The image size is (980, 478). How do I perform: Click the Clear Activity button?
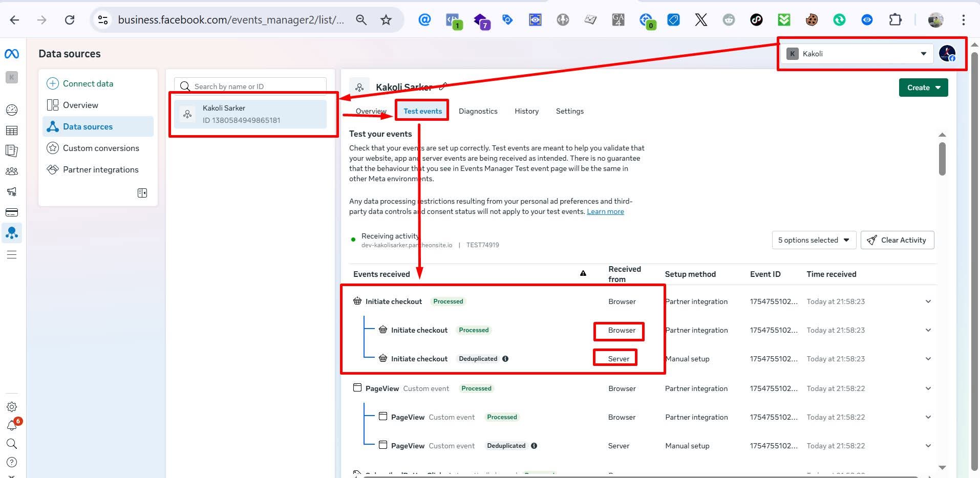tap(897, 240)
